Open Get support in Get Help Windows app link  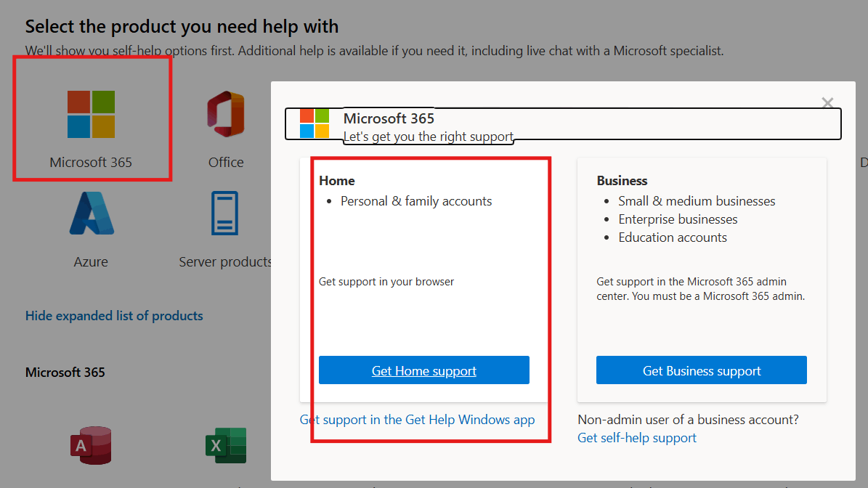pos(418,420)
